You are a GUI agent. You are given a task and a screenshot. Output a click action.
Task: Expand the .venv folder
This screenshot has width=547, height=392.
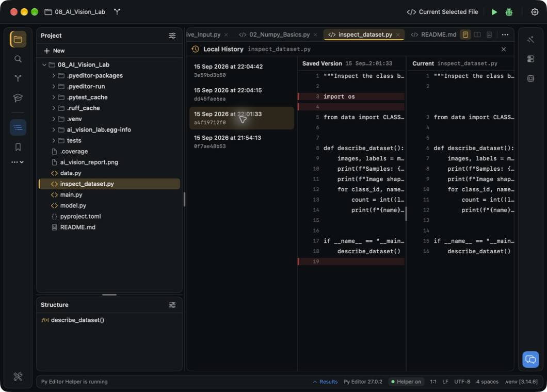coord(53,119)
